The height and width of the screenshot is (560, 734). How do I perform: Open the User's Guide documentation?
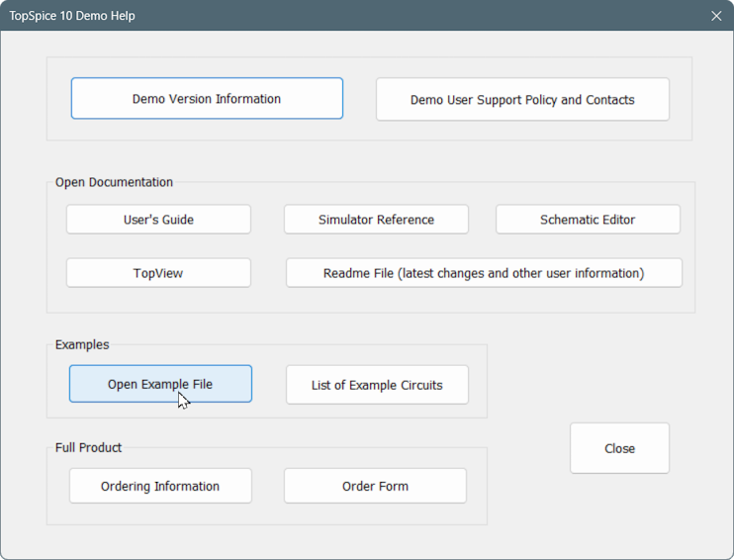coord(158,219)
